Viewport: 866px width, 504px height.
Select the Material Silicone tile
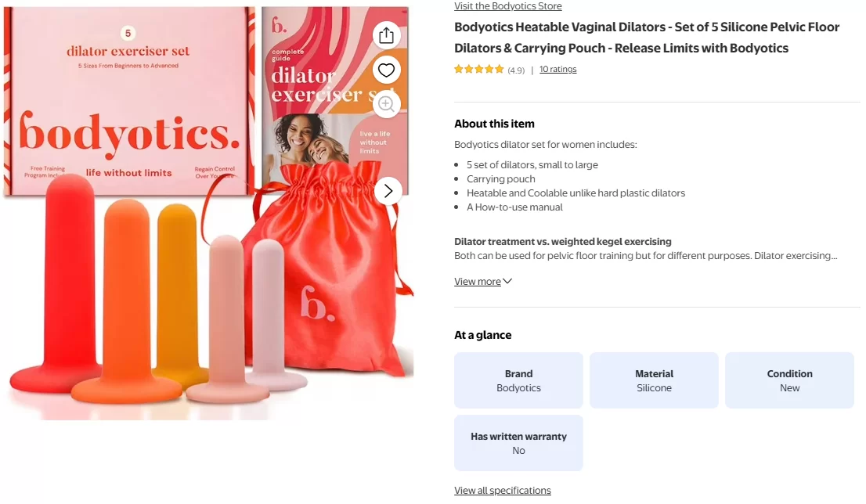tap(654, 380)
